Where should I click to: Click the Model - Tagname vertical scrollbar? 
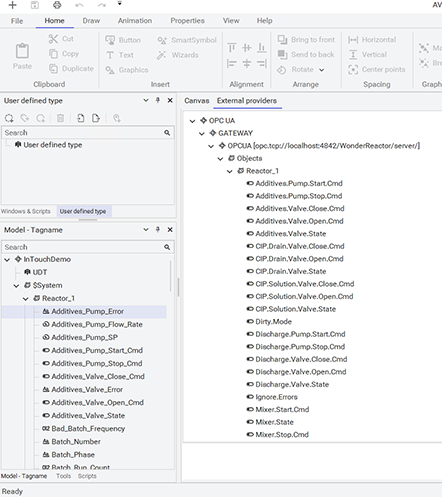tap(171, 276)
